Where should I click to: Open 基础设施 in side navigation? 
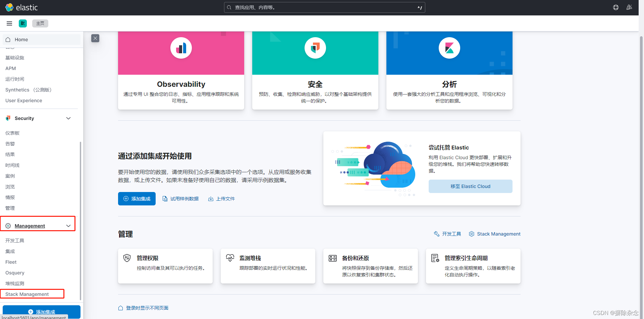(15, 58)
